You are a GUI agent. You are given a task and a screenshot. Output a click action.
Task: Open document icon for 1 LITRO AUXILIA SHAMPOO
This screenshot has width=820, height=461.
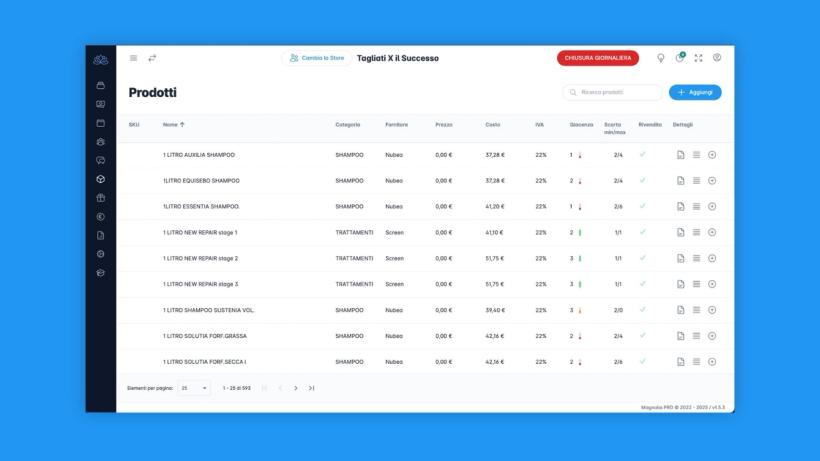coord(680,155)
